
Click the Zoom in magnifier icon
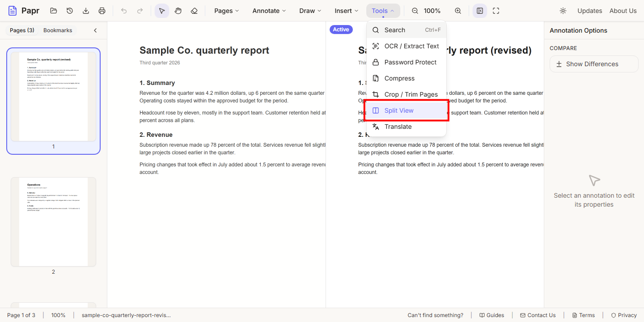click(x=458, y=11)
